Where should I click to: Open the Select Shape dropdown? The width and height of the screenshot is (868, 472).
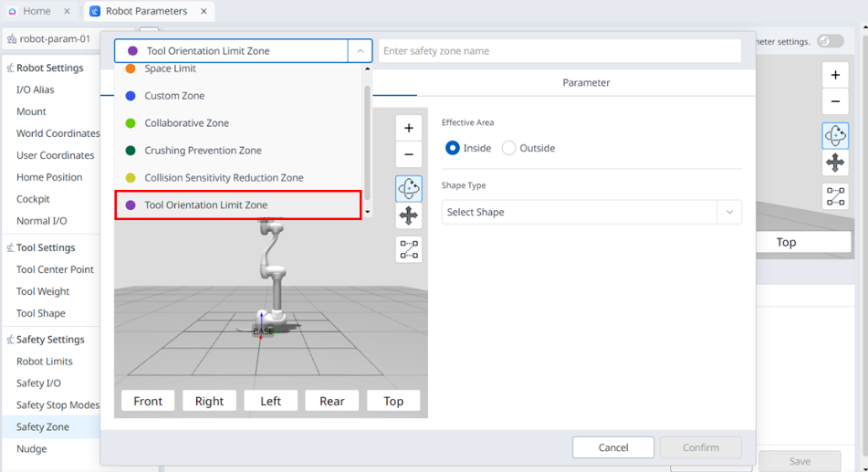591,212
